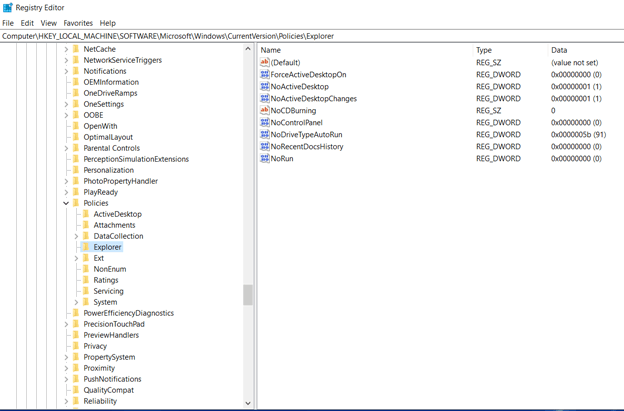Open the Favorites menu
The width and height of the screenshot is (624, 411).
tap(78, 23)
